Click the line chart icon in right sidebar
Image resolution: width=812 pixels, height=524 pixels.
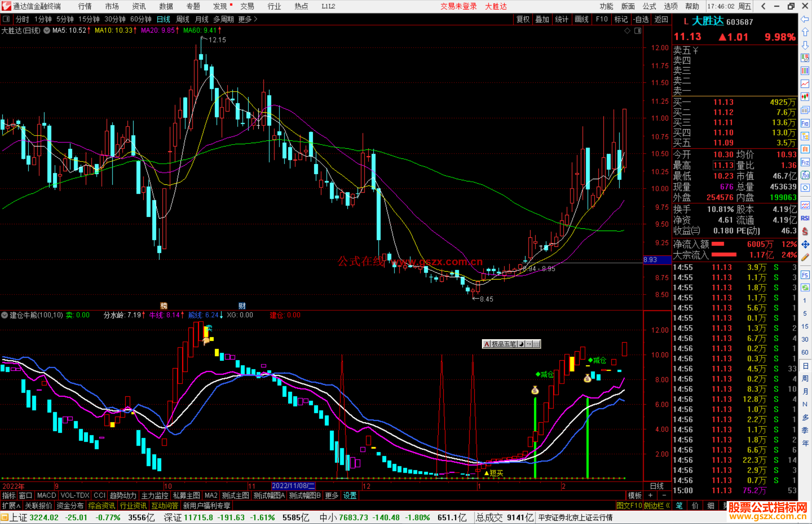pyautogui.click(x=805, y=84)
